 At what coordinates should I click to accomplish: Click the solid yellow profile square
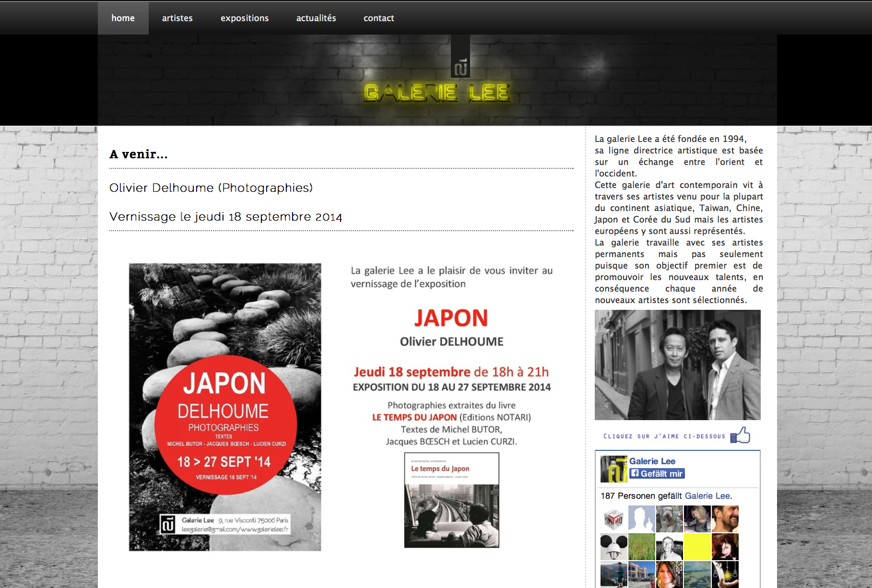(697, 547)
